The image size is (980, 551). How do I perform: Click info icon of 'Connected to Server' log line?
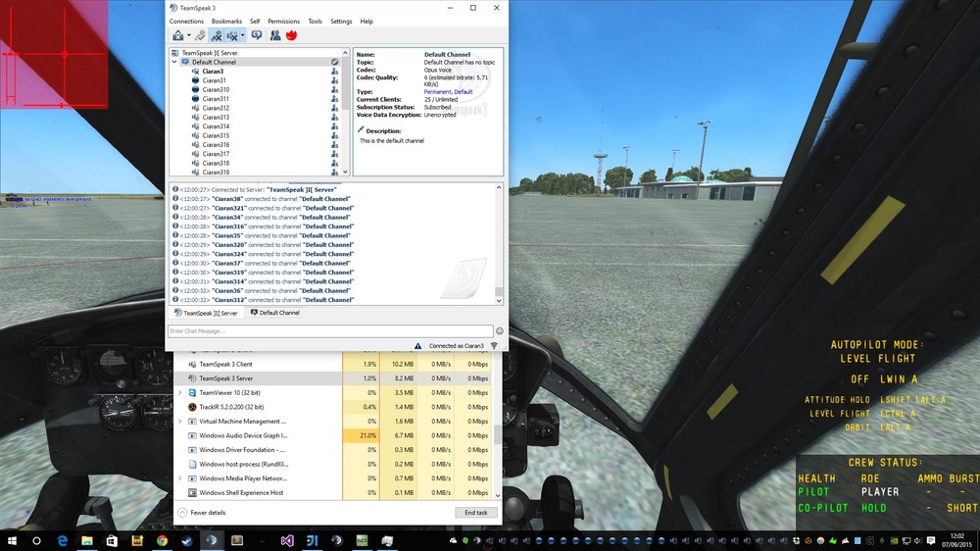175,189
